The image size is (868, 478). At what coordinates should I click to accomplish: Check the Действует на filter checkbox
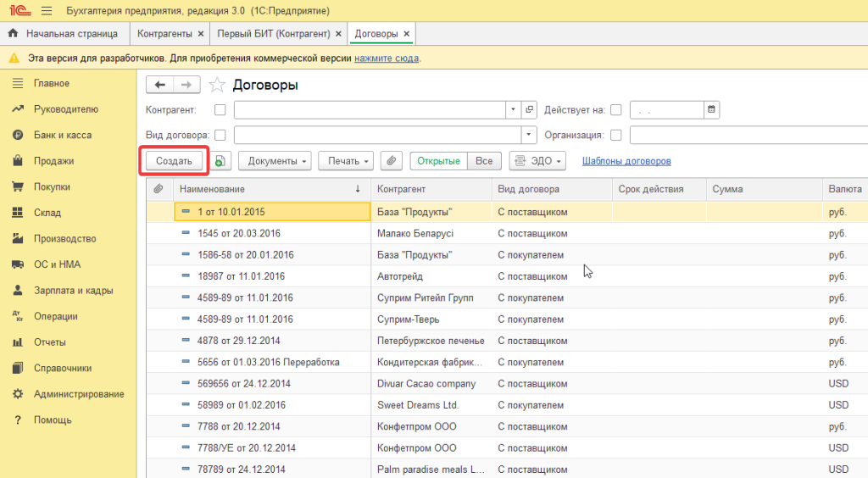pos(616,109)
